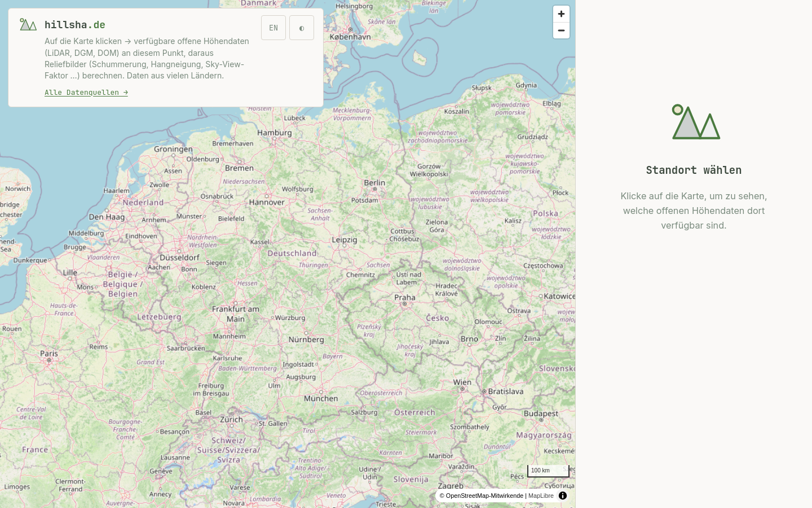Click Lübeck on the map
812x508 pixels.
(294, 119)
